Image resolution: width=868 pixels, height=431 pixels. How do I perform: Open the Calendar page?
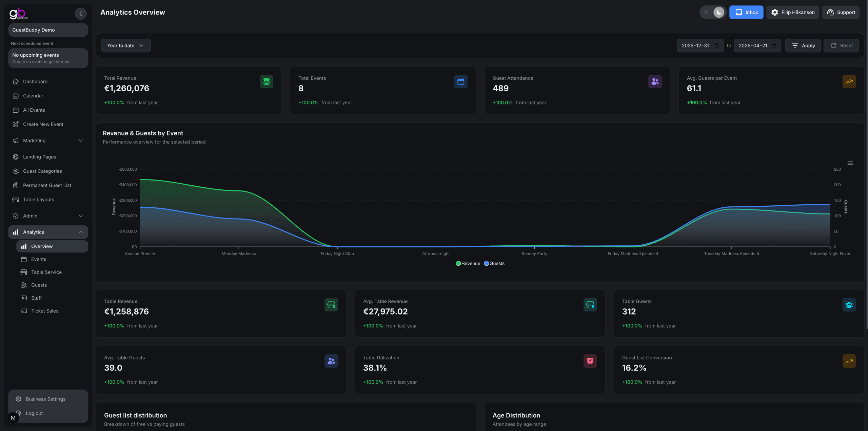(x=48, y=96)
